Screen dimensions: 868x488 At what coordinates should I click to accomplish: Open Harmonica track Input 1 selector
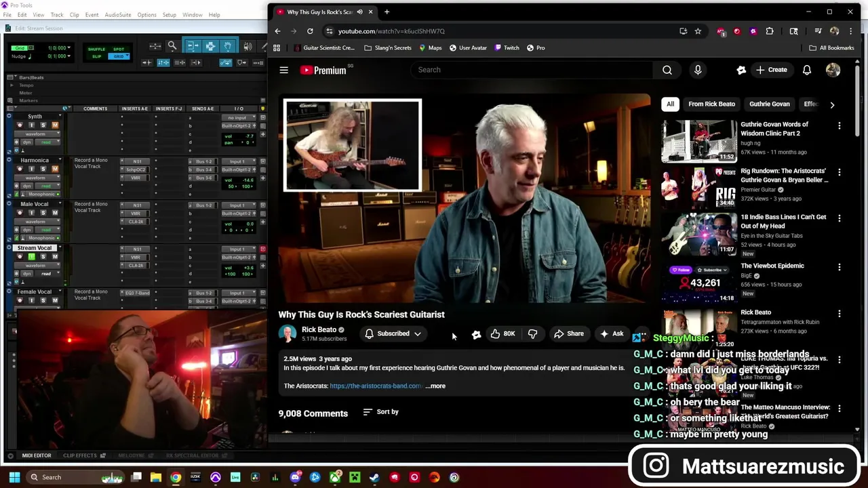click(x=237, y=162)
